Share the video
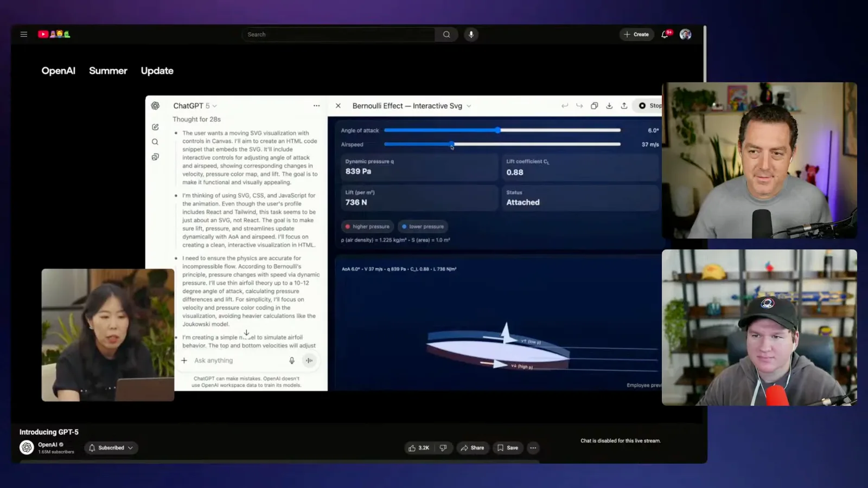 [x=472, y=448]
